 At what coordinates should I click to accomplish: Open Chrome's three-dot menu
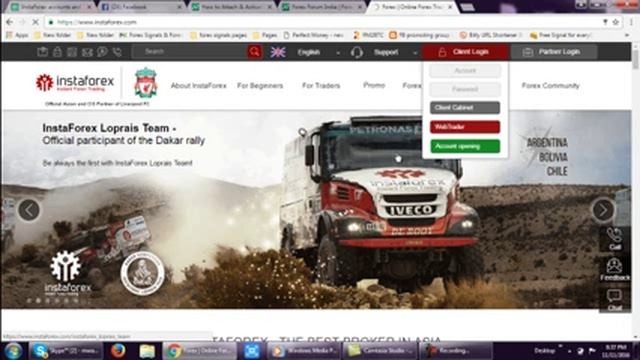tap(631, 22)
